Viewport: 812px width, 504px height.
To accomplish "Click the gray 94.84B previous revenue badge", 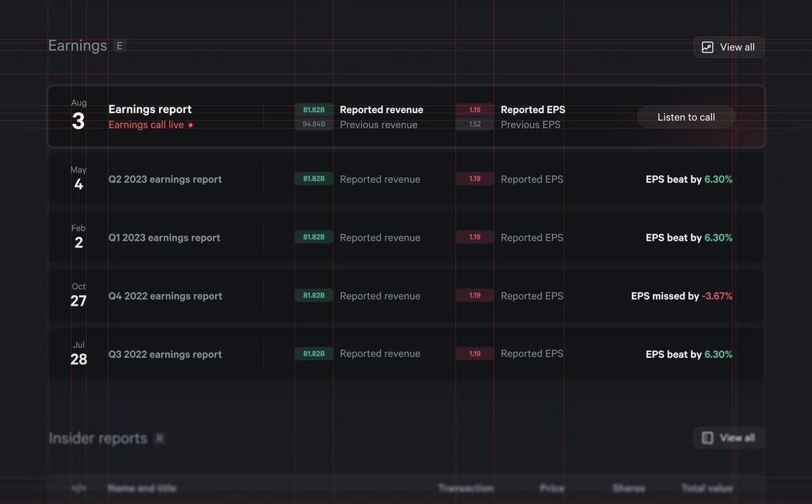I will pyautogui.click(x=314, y=125).
